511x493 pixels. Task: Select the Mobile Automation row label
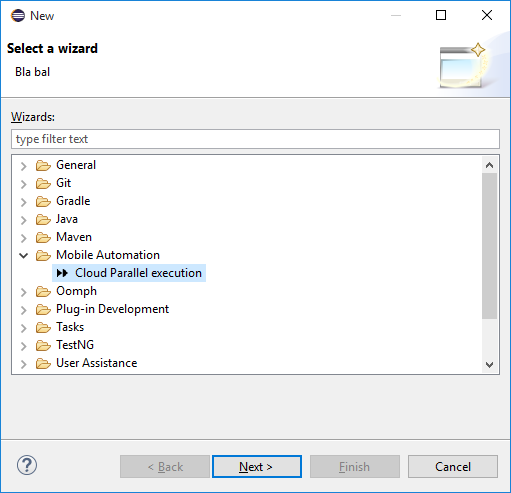coord(108,255)
